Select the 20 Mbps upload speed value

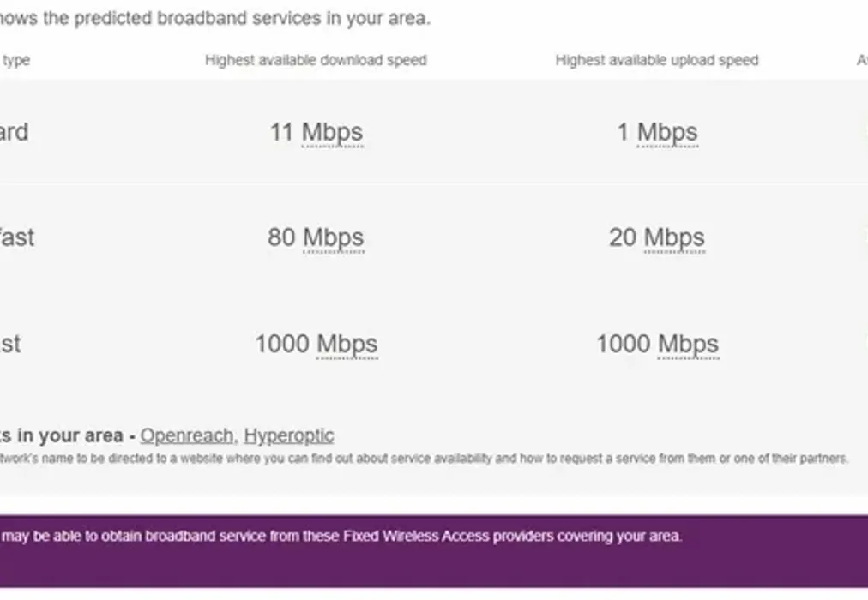(656, 237)
